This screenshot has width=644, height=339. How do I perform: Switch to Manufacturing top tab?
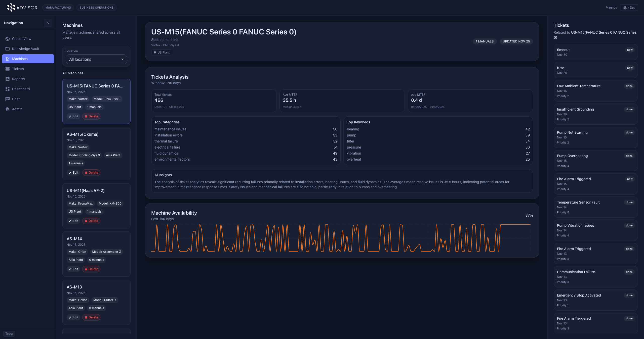pyautogui.click(x=58, y=8)
